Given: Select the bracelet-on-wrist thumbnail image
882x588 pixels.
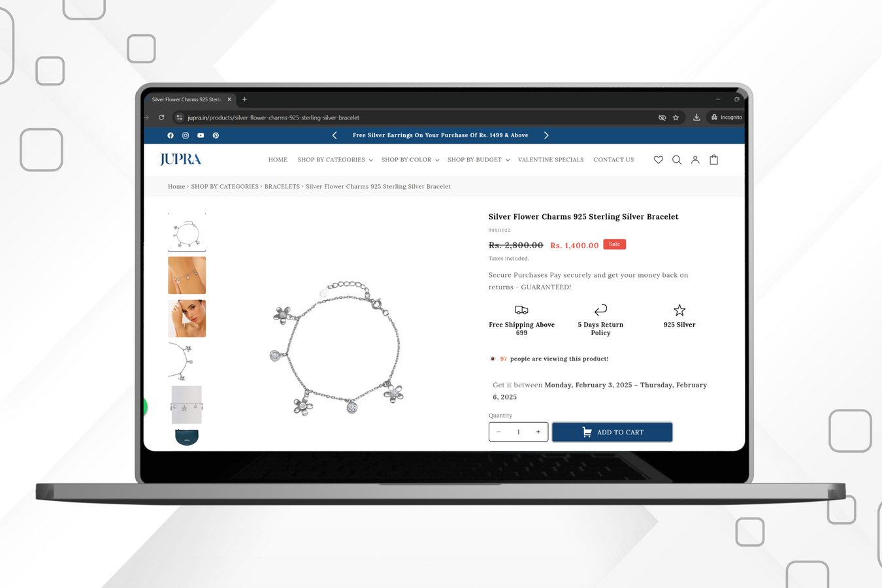Looking at the screenshot, I should pyautogui.click(x=187, y=275).
